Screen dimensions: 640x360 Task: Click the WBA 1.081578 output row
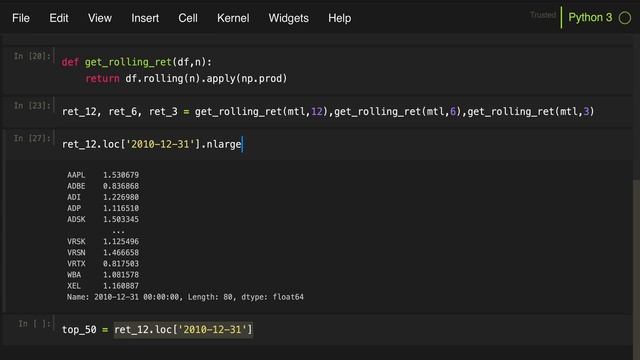103,275
